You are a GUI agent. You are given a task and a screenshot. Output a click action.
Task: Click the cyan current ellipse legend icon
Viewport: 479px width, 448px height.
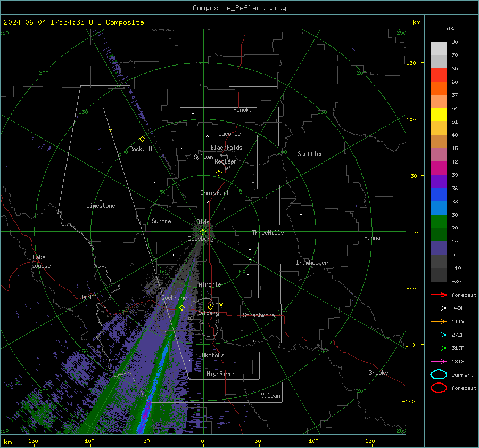point(439,374)
